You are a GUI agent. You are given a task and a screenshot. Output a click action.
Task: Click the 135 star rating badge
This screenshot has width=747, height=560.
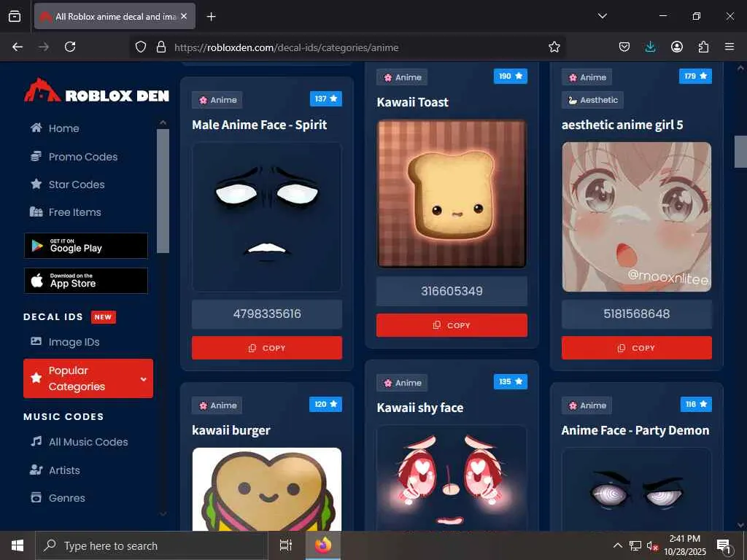(511, 381)
